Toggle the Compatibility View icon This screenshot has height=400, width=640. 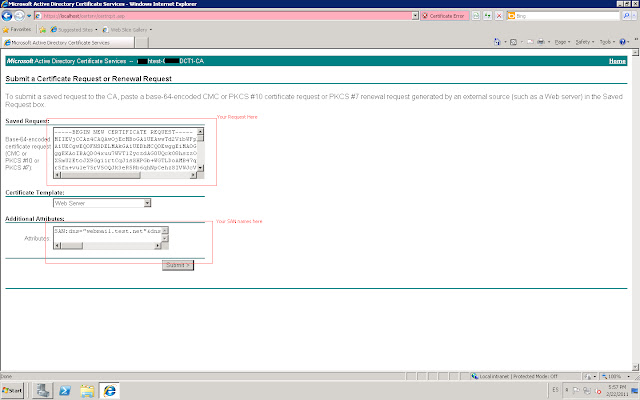click(x=476, y=16)
